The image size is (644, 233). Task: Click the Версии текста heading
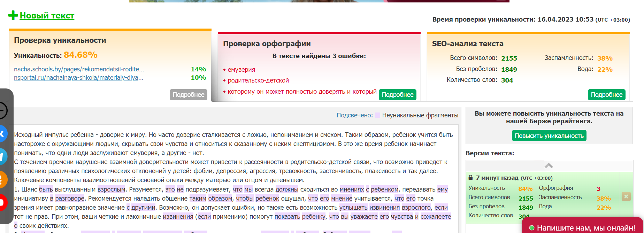pyautogui.click(x=490, y=153)
